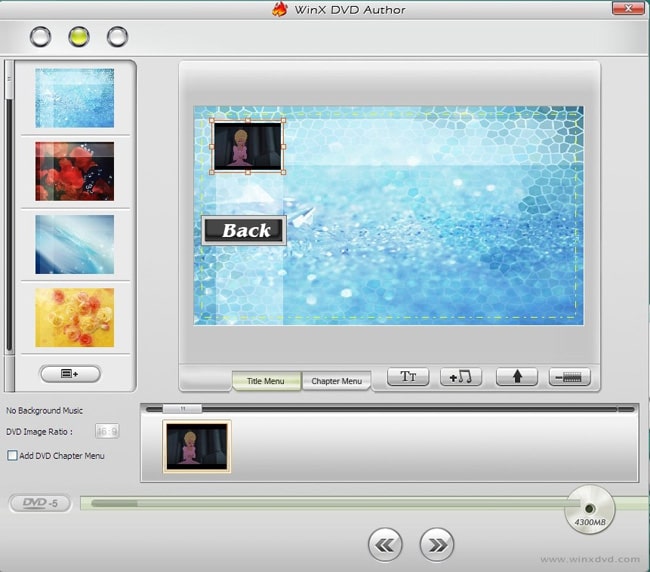Click the Add Text (TT) button
This screenshot has width=650, height=572.
pos(408,377)
